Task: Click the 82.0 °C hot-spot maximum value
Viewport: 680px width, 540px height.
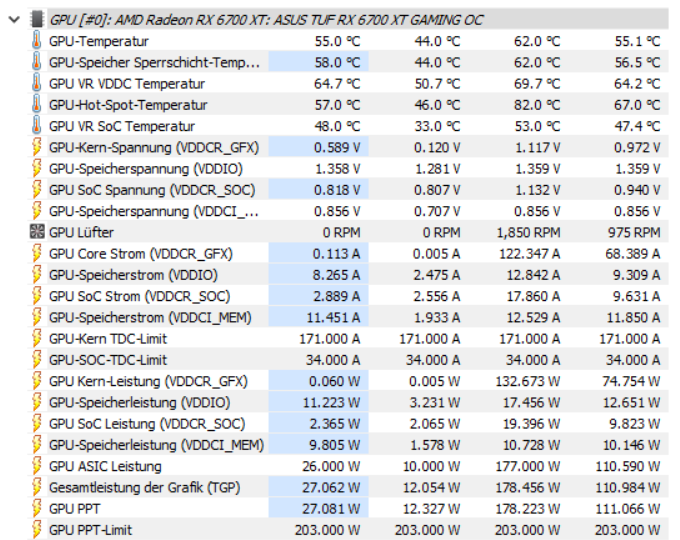Action: coord(537,105)
